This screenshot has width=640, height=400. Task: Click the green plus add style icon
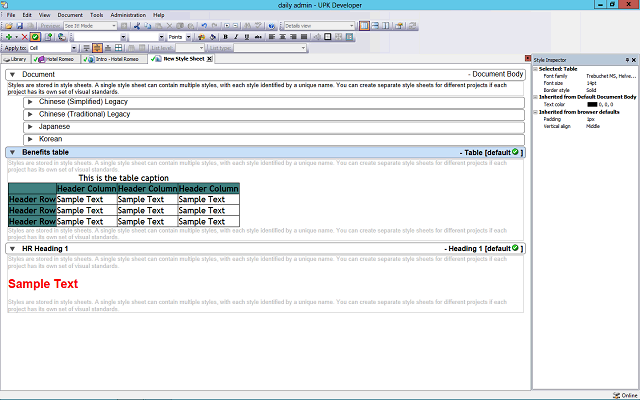pyautogui.click(x=8, y=37)
